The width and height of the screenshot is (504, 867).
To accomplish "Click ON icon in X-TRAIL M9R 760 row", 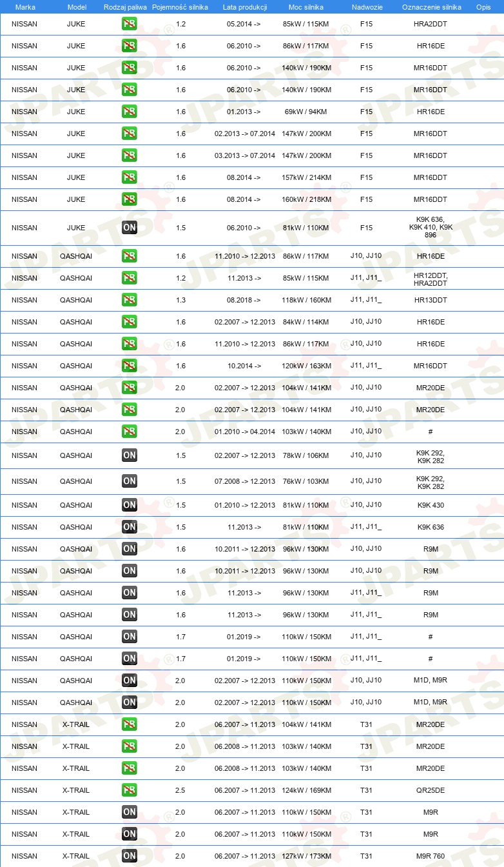I will pyautogui.click(x=130, y=856).
